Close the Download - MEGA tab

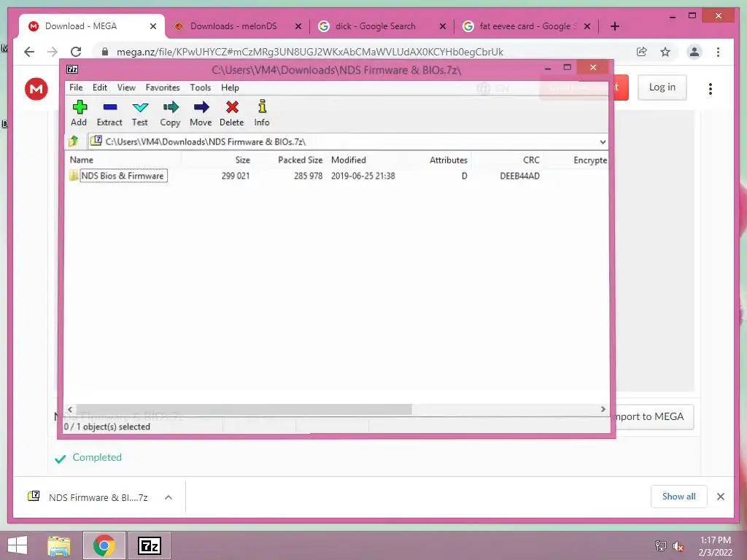pos(153,26)
